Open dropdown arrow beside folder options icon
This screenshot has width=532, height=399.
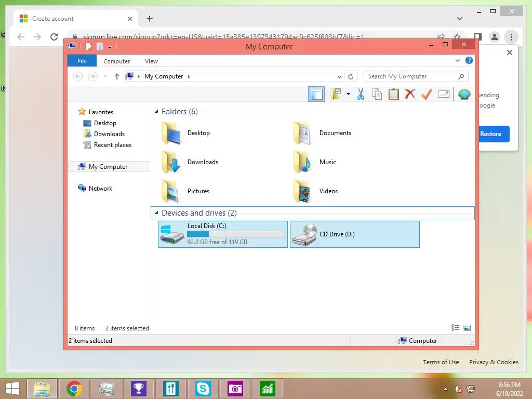(x=348, y=94)
